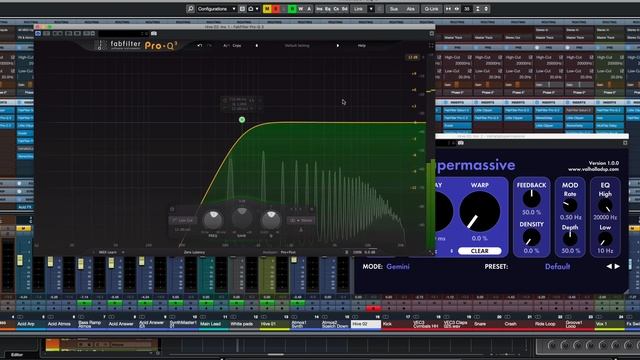Click the resize handle icon at Pro-Q 3 corner
The height and width of the screenshot is (360, 640).
[431, 252]
